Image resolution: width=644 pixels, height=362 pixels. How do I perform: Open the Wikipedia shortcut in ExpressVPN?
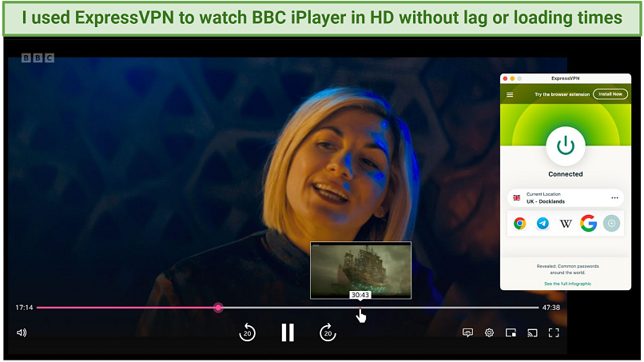point(566,224)
